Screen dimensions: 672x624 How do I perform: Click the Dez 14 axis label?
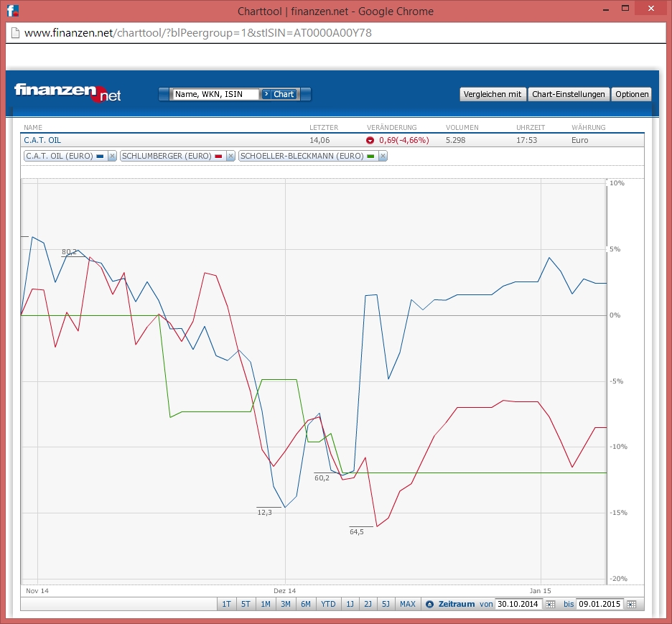click(x=284, y=590)
